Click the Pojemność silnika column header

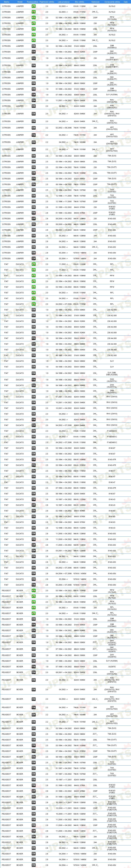(47, 2)
